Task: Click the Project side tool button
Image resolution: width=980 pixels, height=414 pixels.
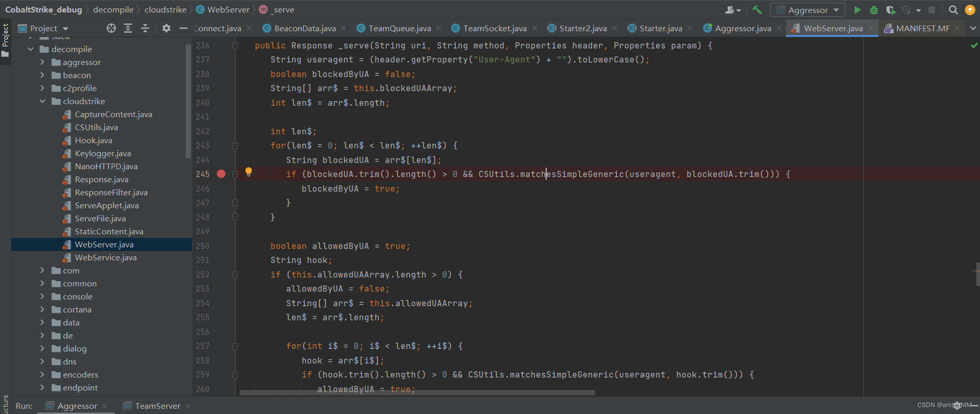Action: point(5,41)
